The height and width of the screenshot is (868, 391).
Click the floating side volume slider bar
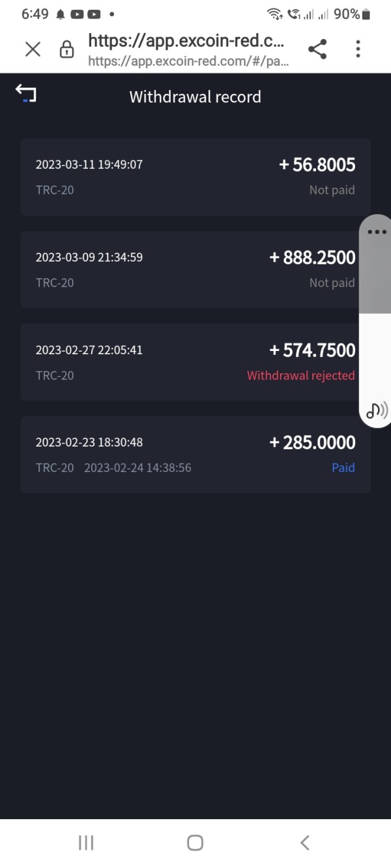point(375,321)
